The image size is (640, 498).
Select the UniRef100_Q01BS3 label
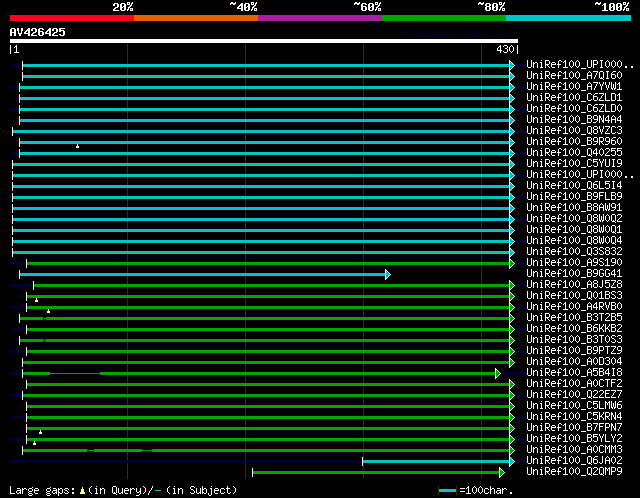coord(574,296)
